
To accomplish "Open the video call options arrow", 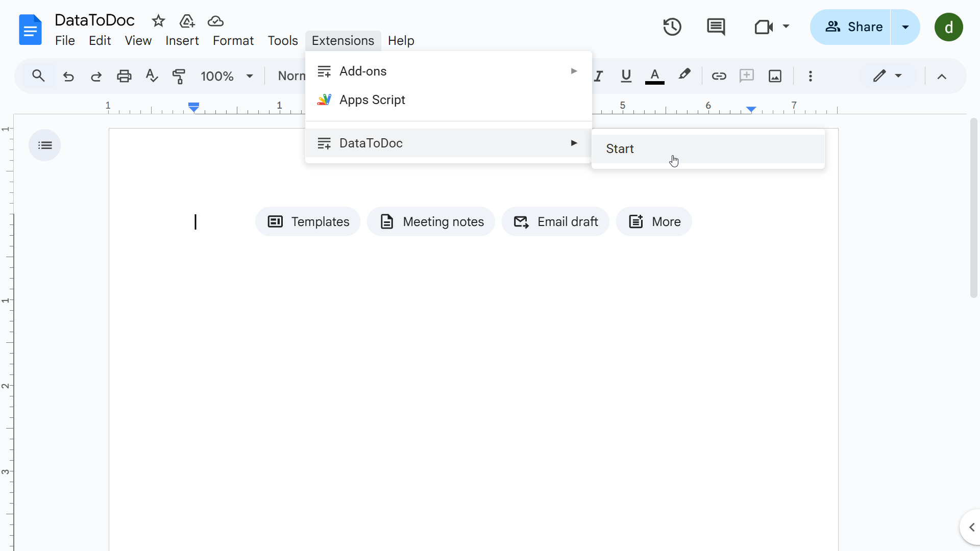I will pos(786,27).
